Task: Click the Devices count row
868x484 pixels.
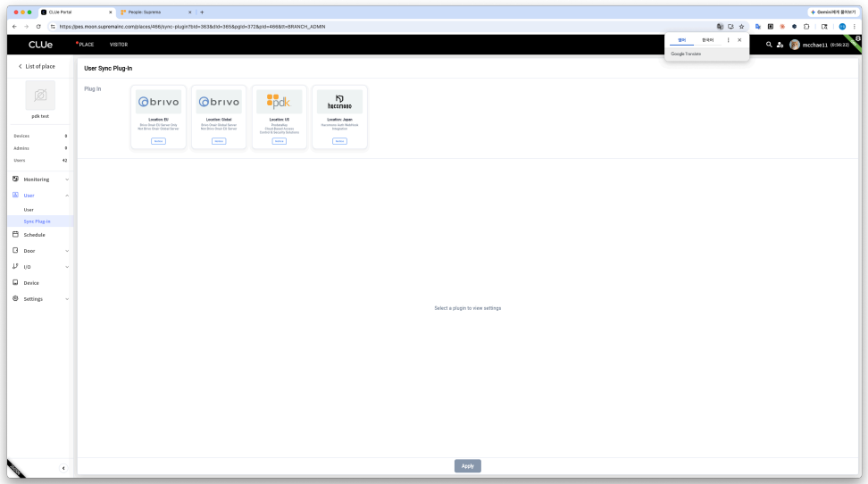Action: pos(40,137)
